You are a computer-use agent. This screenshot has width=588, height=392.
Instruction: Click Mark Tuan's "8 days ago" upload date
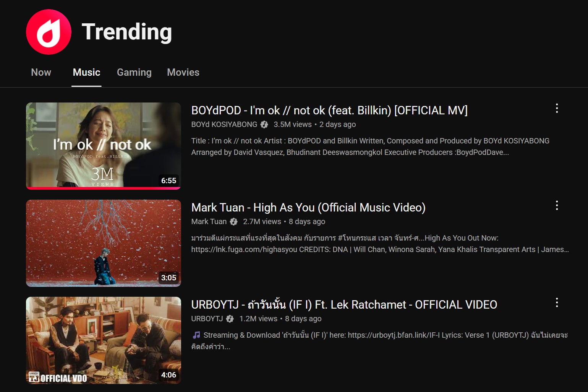click(x=307, y=221)
